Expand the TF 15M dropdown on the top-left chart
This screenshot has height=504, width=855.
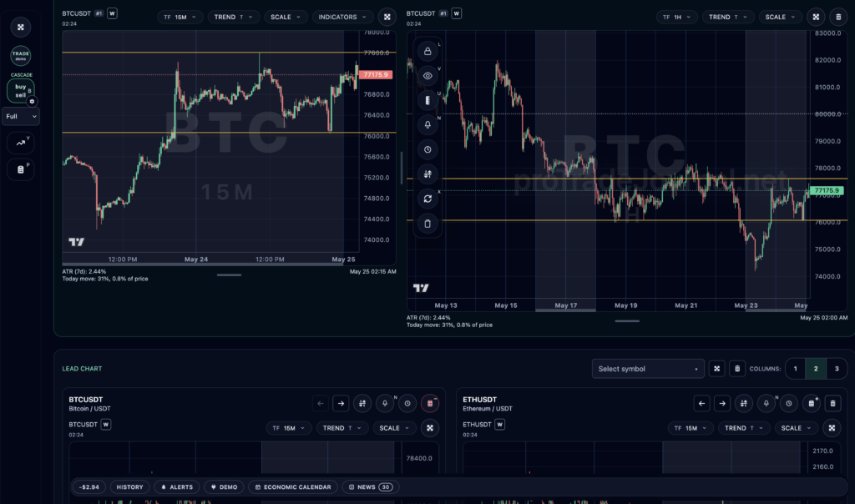(180, 17)
